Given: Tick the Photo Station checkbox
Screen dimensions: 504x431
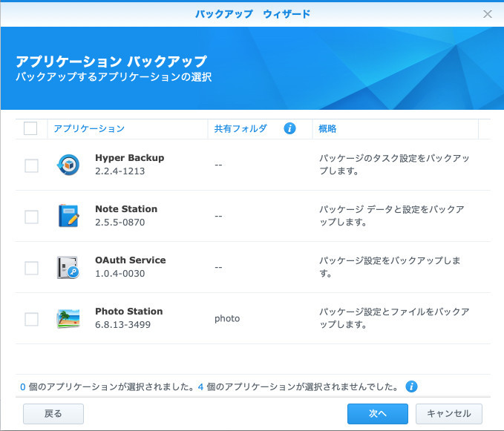Looking at the screenshot, I should click(x=31, y=319).
